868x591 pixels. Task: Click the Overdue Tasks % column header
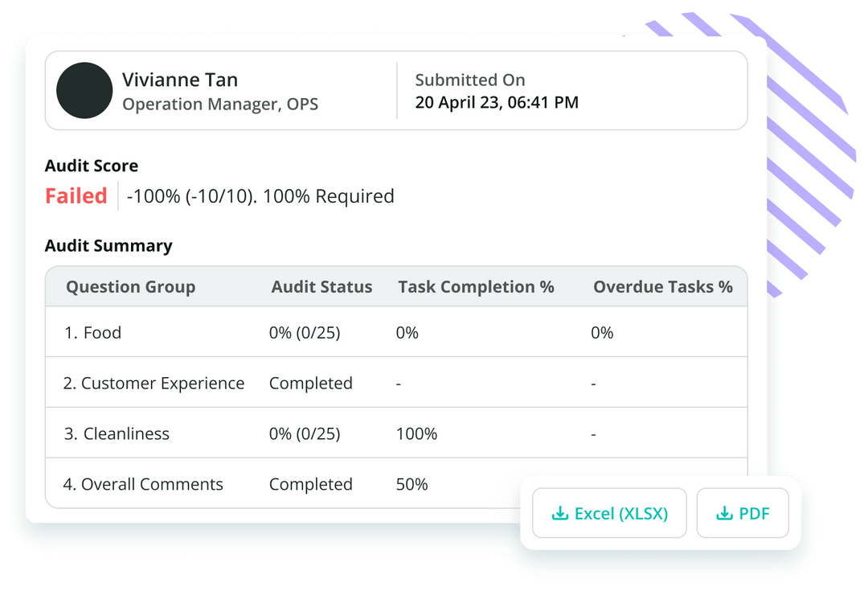coord(662,286)
